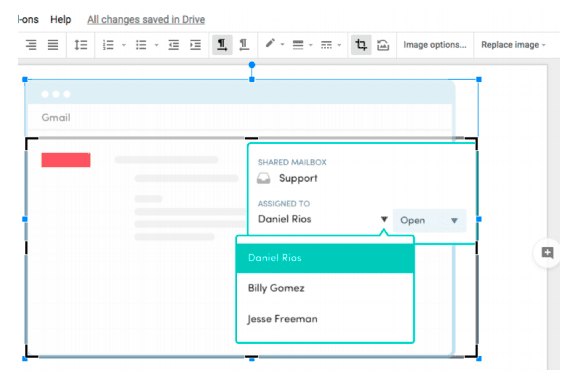Click the border dash icon

326,45
